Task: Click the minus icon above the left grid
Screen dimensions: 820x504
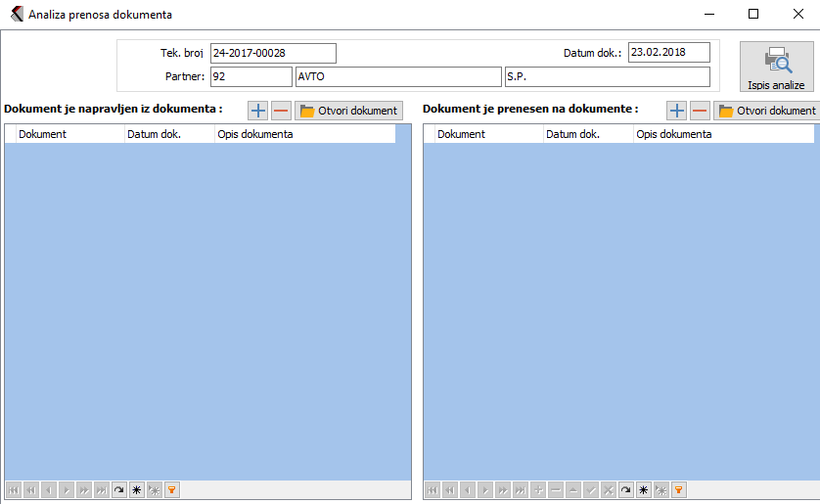Action: [281, 111]
